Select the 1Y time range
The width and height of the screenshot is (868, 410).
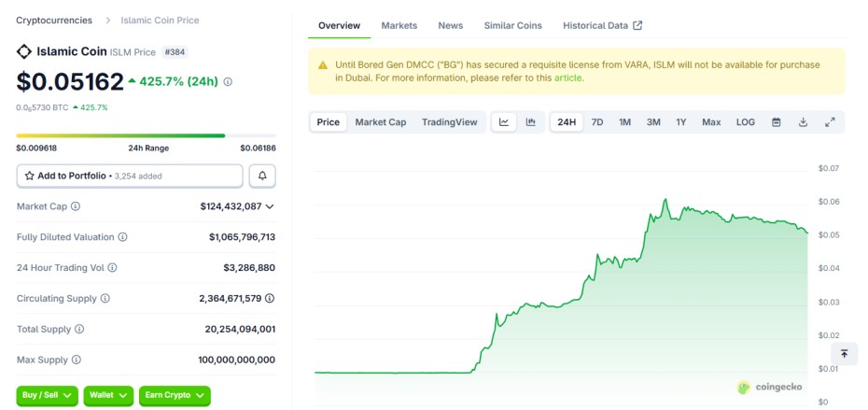point(681,122)
